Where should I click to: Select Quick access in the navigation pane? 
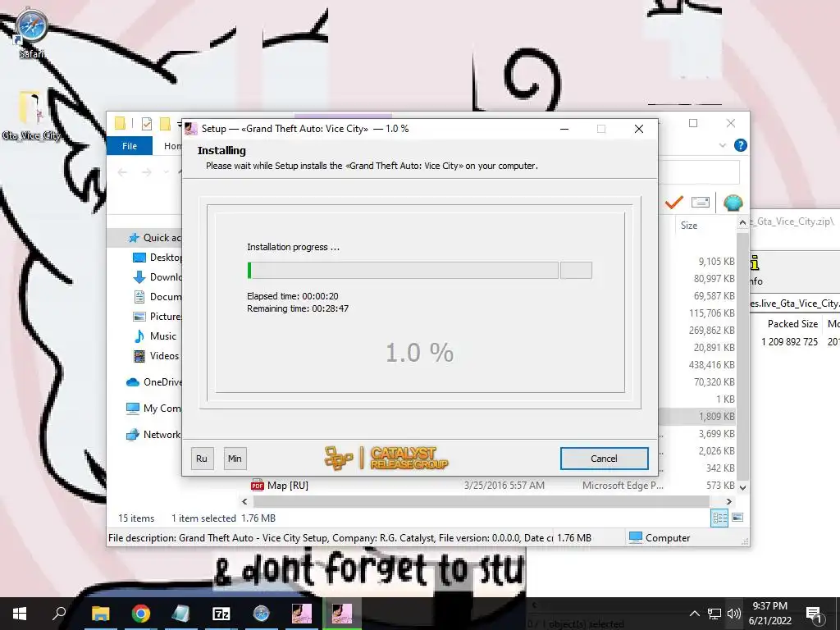155,238
